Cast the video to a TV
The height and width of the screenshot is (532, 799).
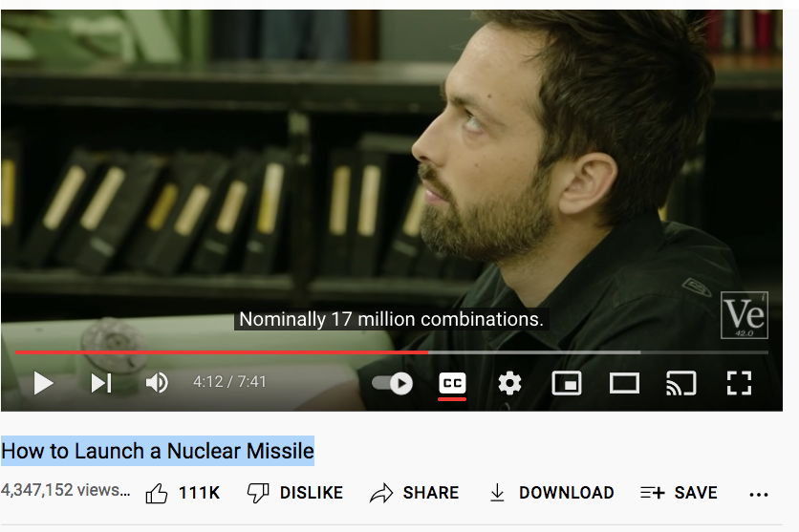pyautogui.click(x=681, y=383)
